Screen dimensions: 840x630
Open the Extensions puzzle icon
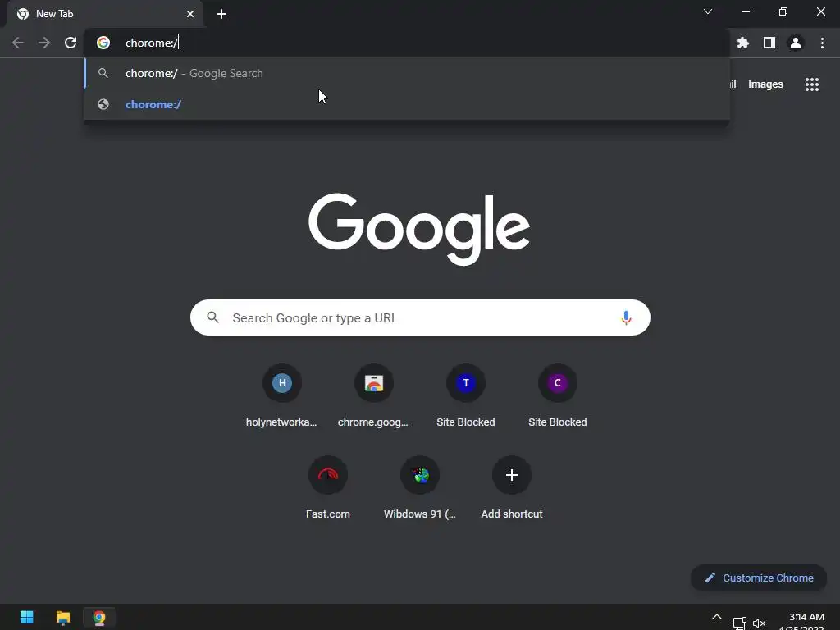[x=742, y=43]
